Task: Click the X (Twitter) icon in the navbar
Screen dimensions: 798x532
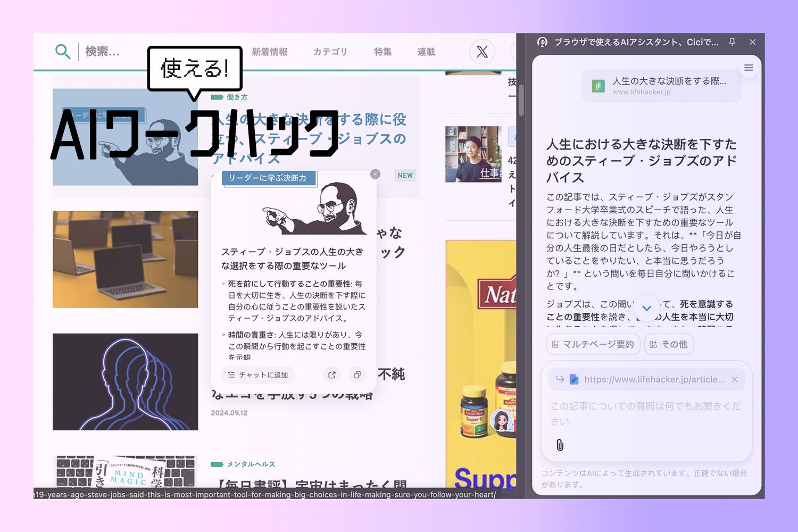Action: pyautogui.click(x=482, y=52)
